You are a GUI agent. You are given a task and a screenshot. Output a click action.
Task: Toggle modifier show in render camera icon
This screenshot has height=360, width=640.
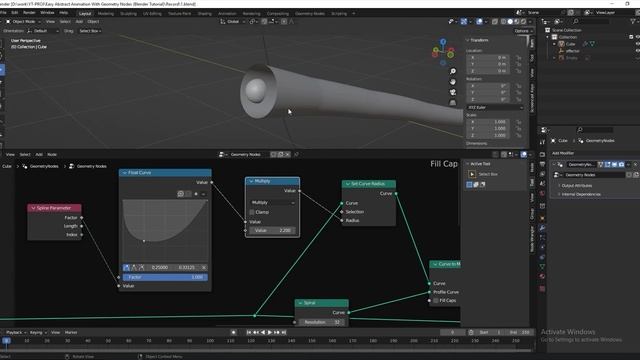coord(621,164)
